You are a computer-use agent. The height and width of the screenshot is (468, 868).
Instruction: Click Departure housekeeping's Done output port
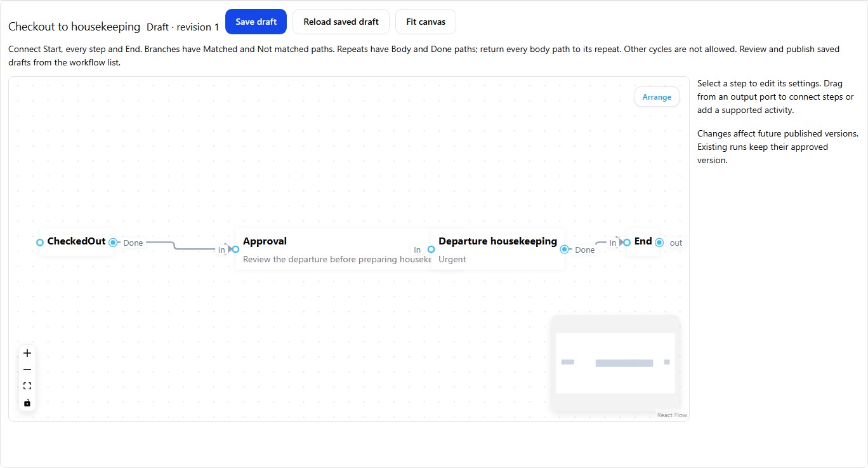[x=564, y=249]
